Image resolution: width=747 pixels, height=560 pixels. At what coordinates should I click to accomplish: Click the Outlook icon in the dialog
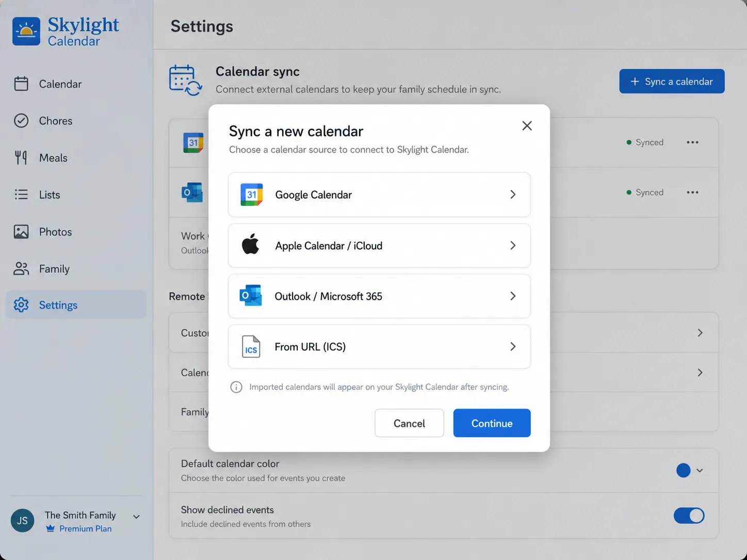click(251, 295)
